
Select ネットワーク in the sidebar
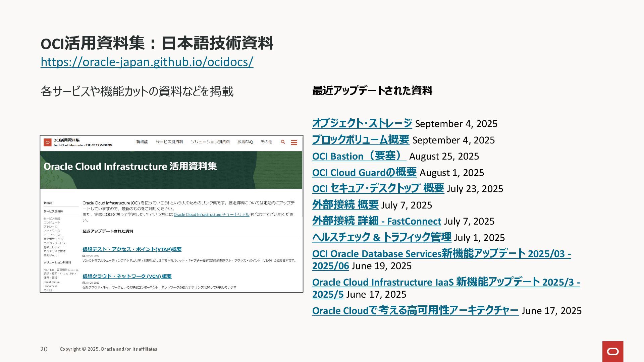click(52, 231)
